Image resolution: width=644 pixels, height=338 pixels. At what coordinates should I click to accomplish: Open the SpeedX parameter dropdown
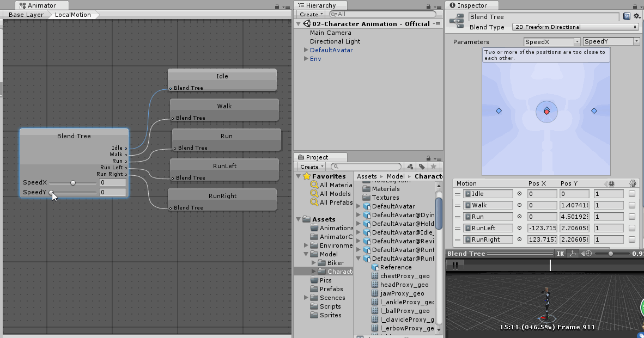coord(551,41)
